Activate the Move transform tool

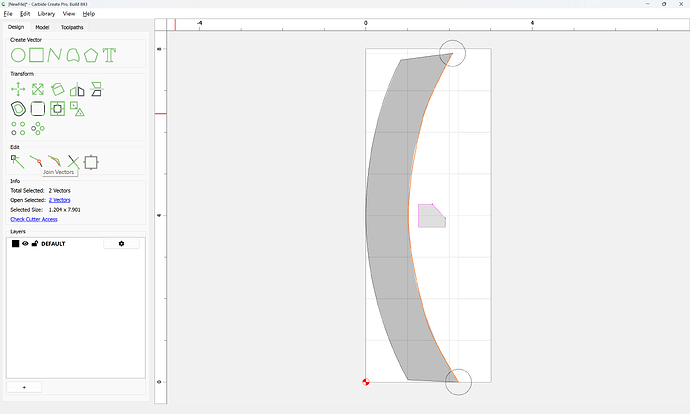(x=18, y=89)
